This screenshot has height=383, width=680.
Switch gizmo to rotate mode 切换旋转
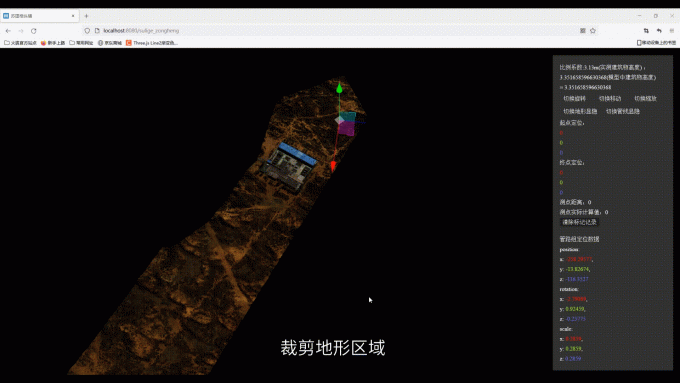[x=574, y=99]
